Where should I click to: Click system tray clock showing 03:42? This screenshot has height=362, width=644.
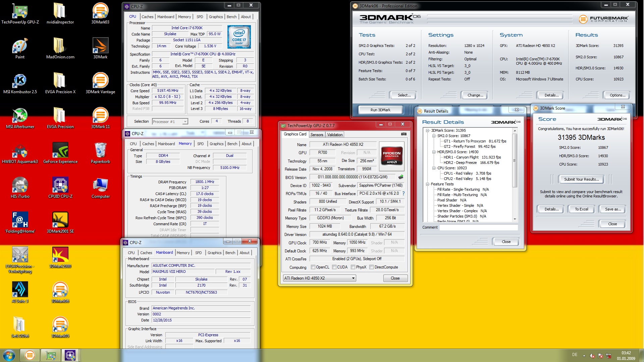pos(626,355)
